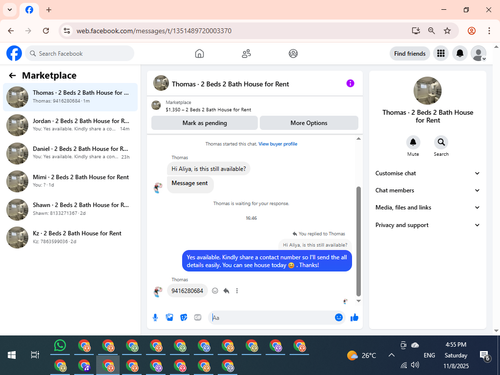500x375 pixels.
Task: Open Mimi - 2 Beds 2 Bath conversation
Action: (70, 181)
